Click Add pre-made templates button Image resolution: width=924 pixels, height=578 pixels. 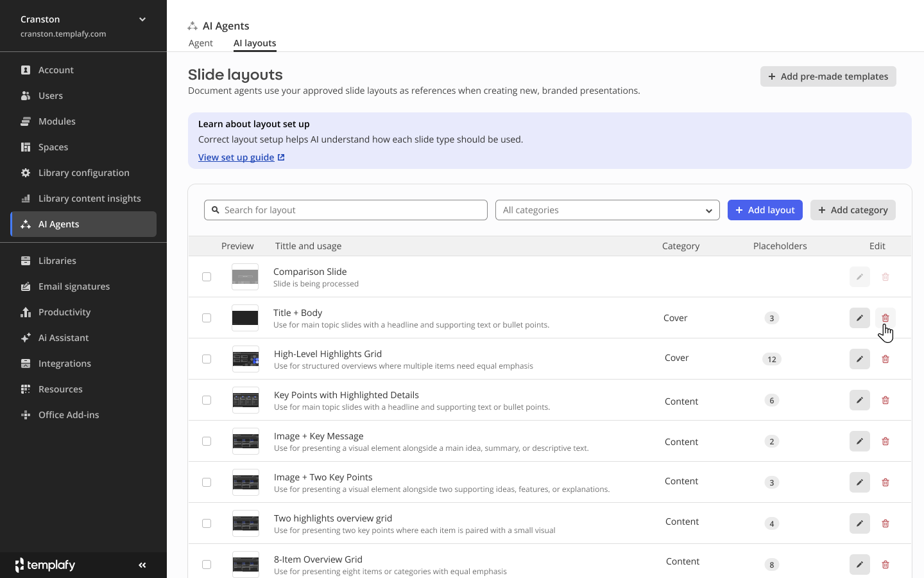[x=828, y=76]
